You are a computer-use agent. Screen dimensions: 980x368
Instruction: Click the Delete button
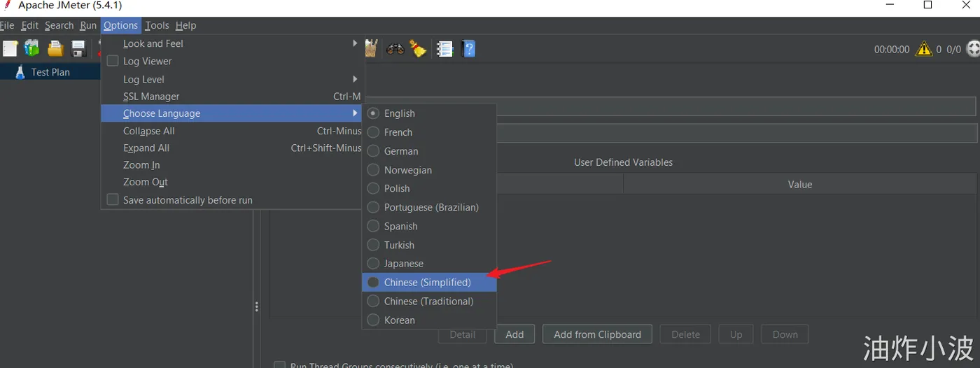click(x=685, y=334)
